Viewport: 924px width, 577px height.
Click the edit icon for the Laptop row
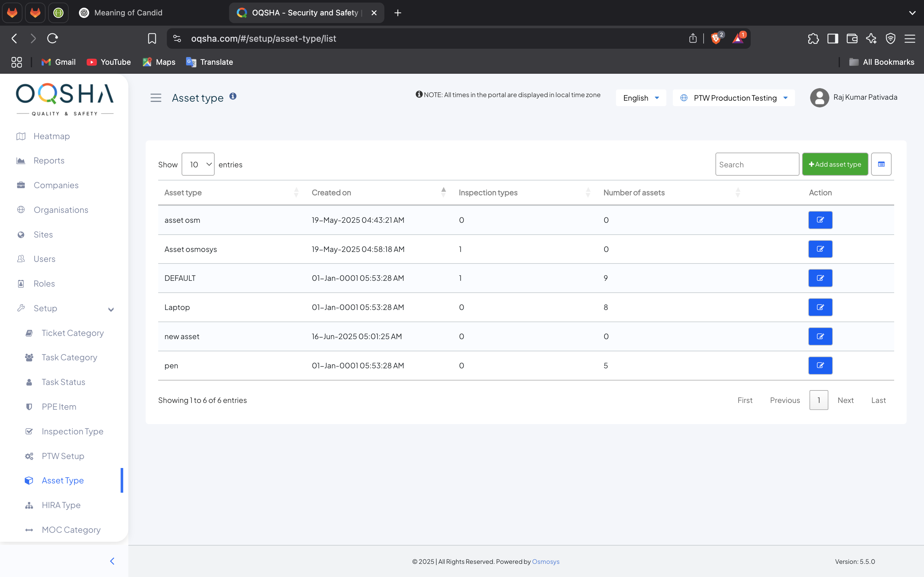tap(820, 307)
